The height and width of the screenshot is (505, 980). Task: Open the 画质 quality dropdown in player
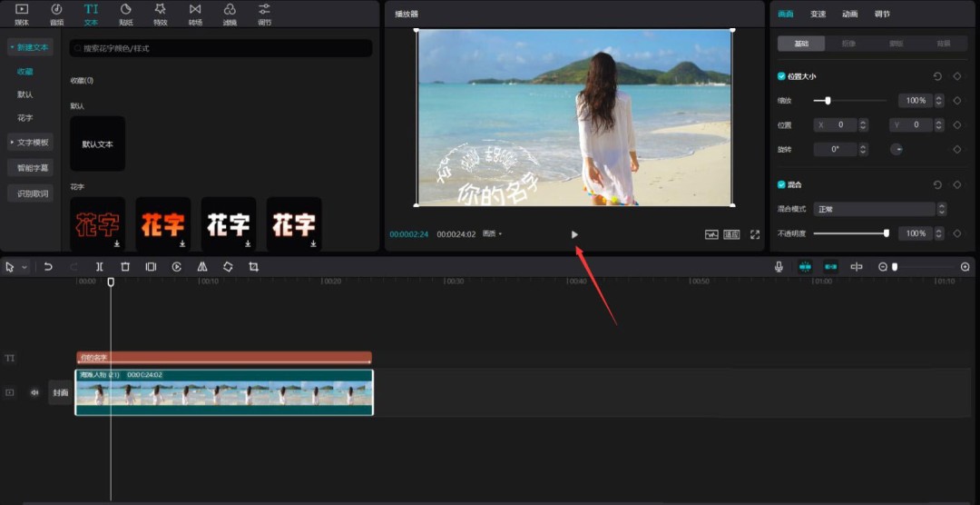click(x=492, y=234)
